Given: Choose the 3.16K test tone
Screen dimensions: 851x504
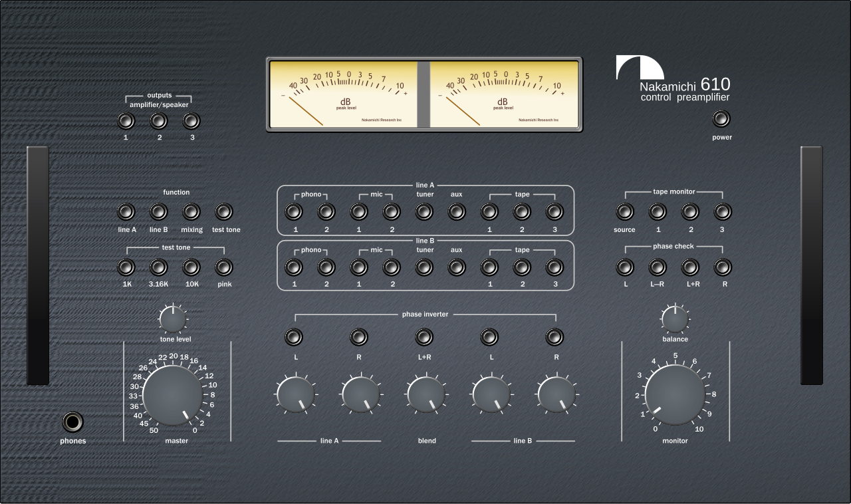Looking at the screenshot, I should (158, 267).
